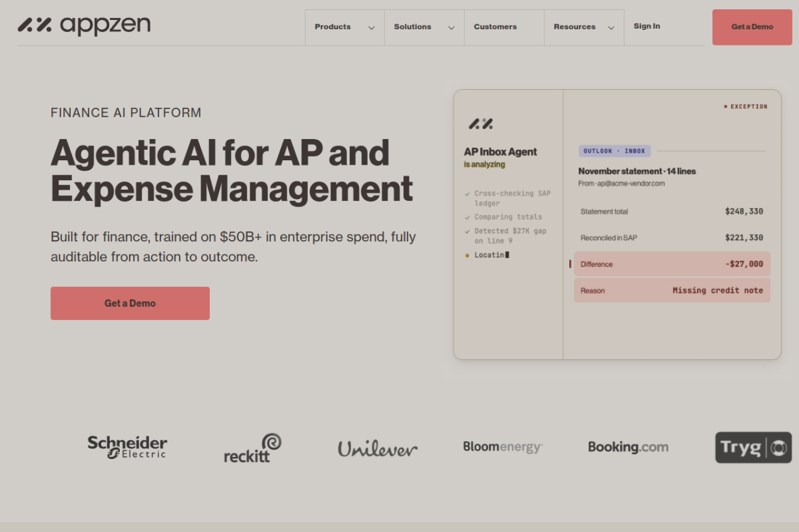This screenshot has height=532, width=799.
Task: Click the Reason row label
Action: pos(592,290)
